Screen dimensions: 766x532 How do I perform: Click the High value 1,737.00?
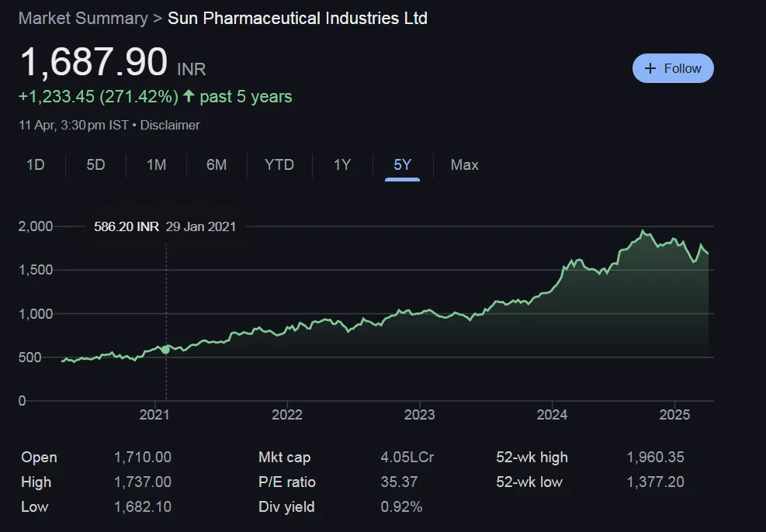coord(143,482)
